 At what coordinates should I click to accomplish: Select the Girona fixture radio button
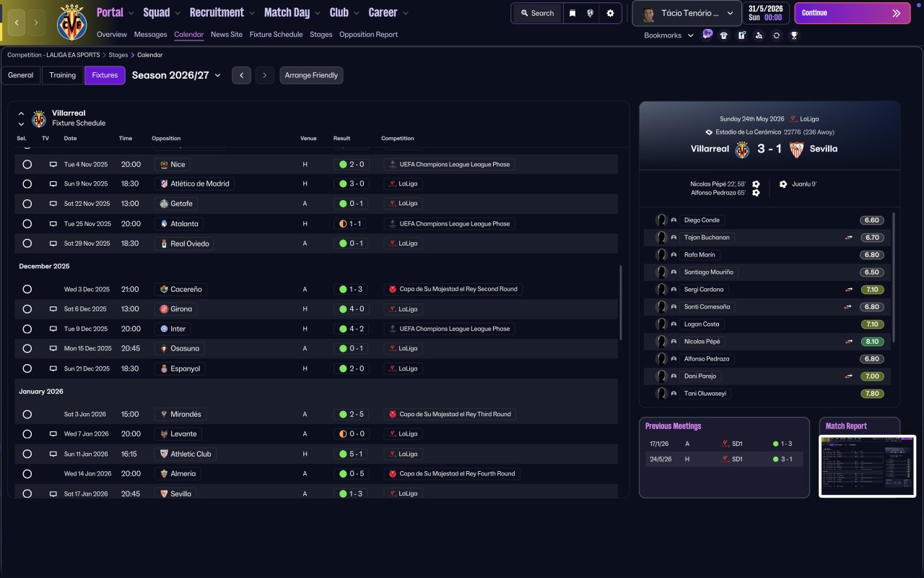tap(27, 309)
